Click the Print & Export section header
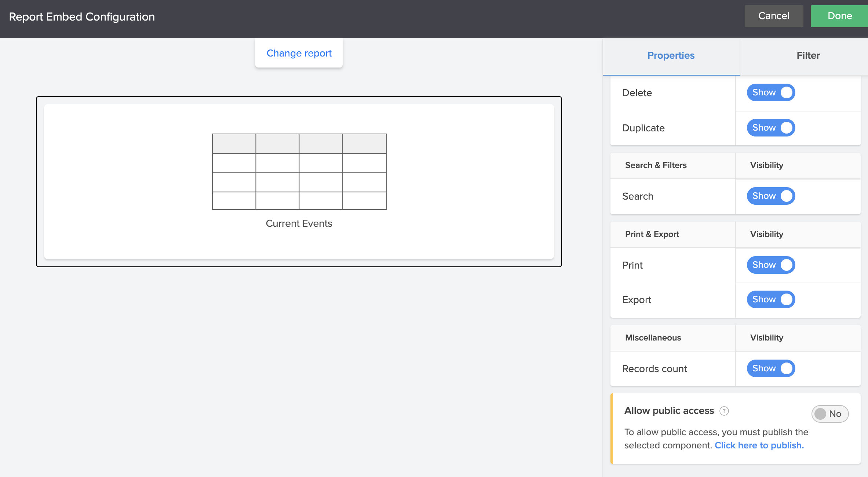The width and height of the screenshot is (868, 477). coord(652,234)
